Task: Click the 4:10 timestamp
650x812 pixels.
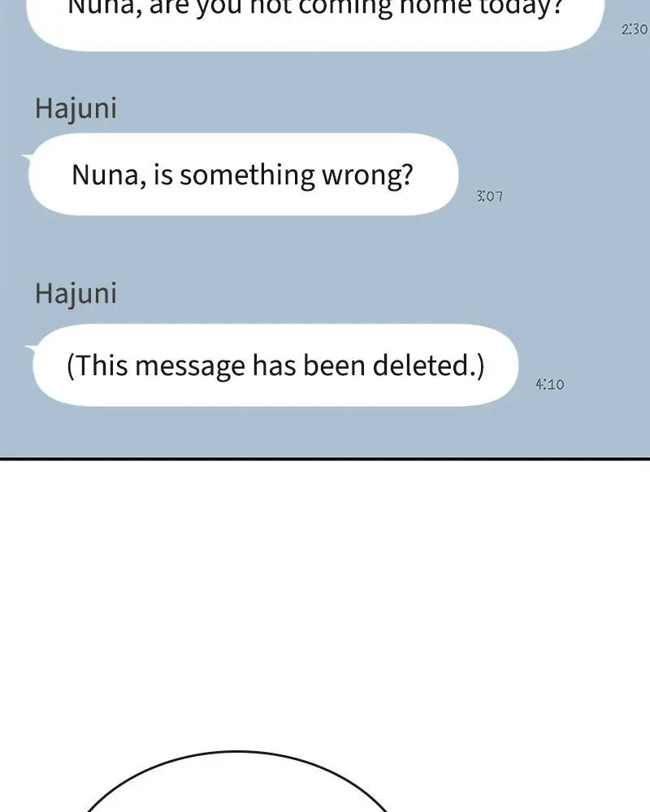Action: [549, 384]
